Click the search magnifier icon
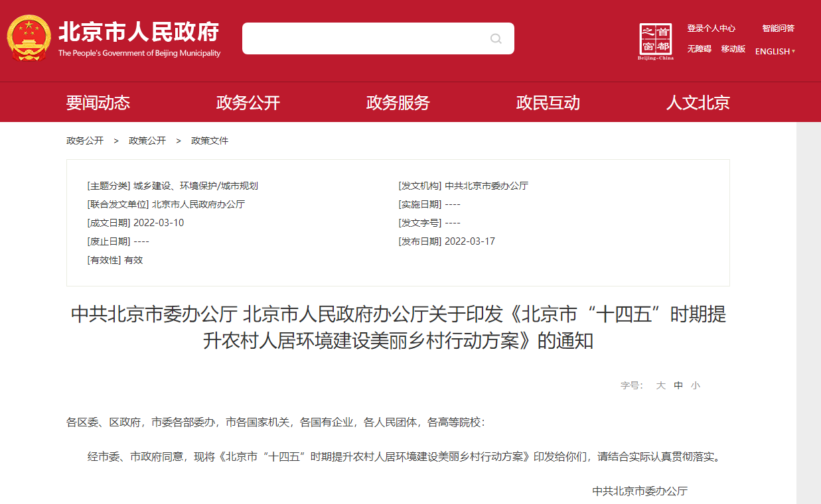821x504 pixels. click(x=496, y=38)
